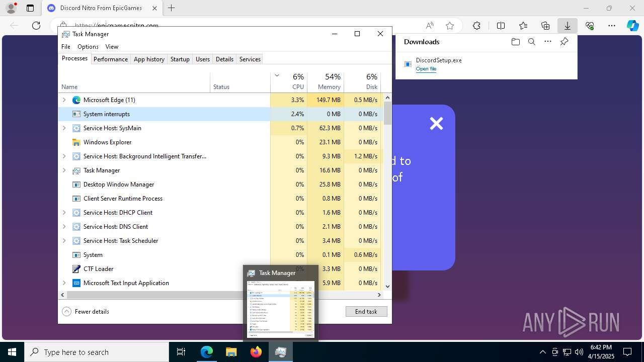Click the Task Manager process icon in list
644x362 pixels.
(76, 170)
